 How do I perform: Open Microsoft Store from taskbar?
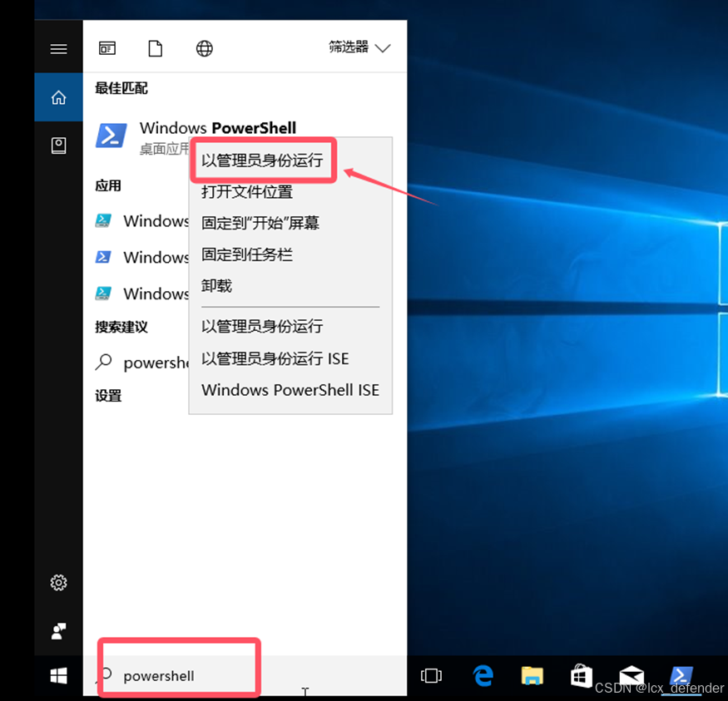coord(582,676)
